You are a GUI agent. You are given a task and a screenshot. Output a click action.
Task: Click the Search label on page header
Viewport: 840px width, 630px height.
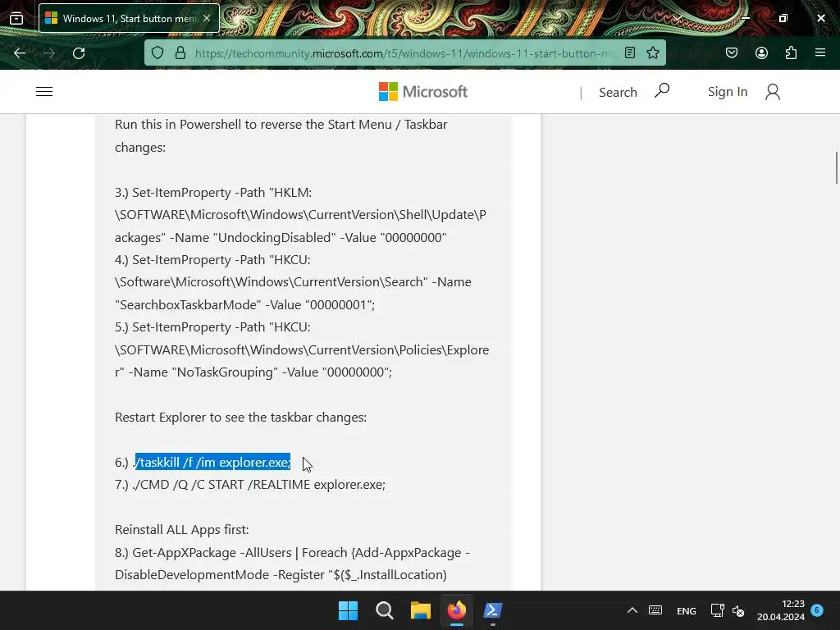(x=618, y=92)
